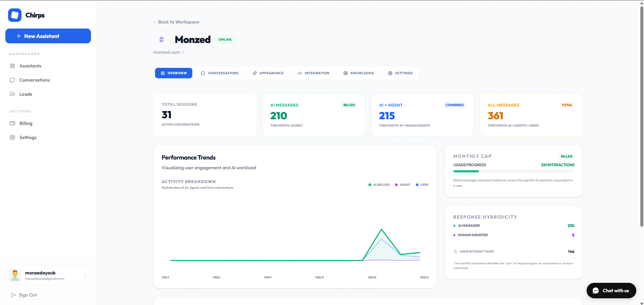Screen dimensions: 644x305
Task: Follow the Back to Workspace link
Action: pyautogui.click(x=176, y=22)
